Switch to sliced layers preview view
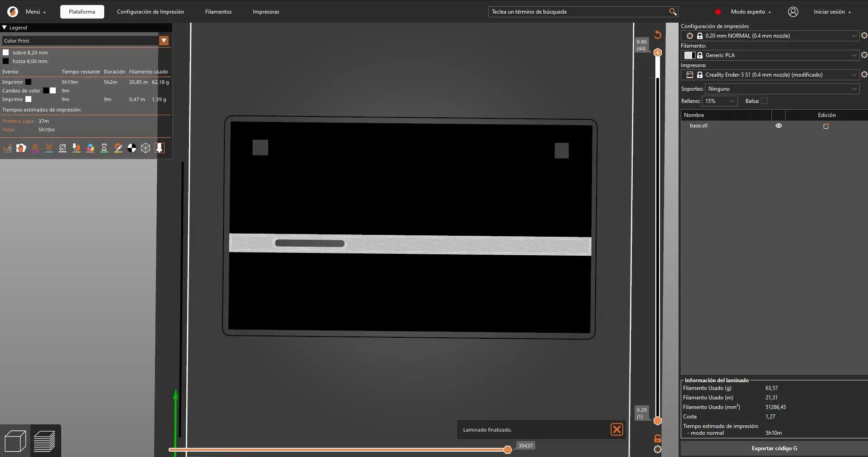The width and height of the screenshot is (868, 457). click(44, 441)
